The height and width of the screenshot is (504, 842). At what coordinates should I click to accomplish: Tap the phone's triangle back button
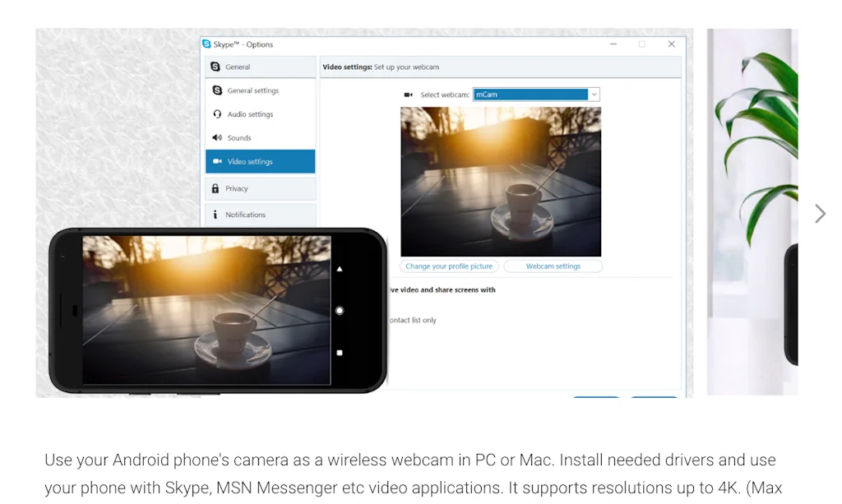pos(340,269)
